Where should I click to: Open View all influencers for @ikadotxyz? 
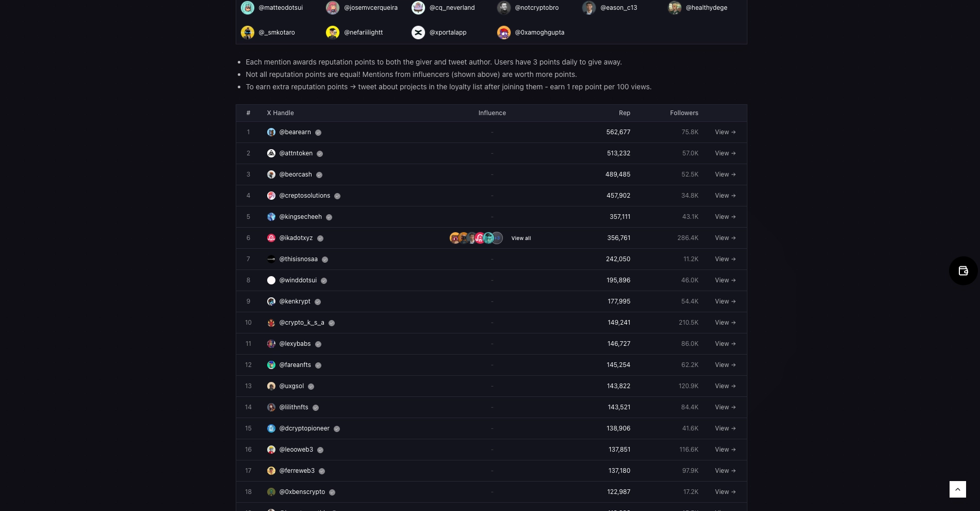tap(521, 238)
